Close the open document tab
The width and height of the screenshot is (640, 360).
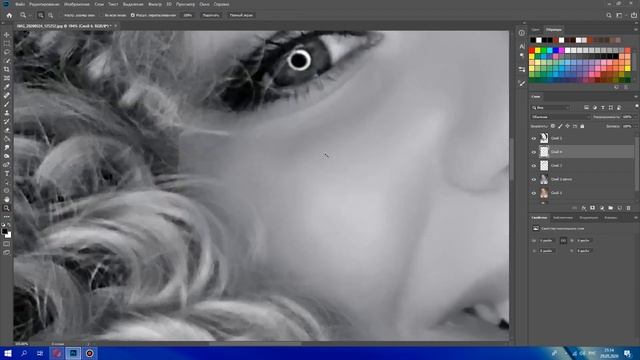coord(116,26)
